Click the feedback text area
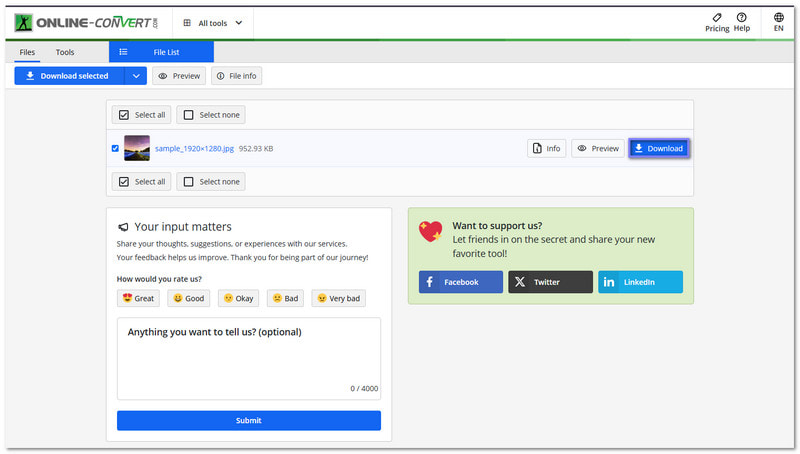 pyautogui.click(x=248, y=360)
